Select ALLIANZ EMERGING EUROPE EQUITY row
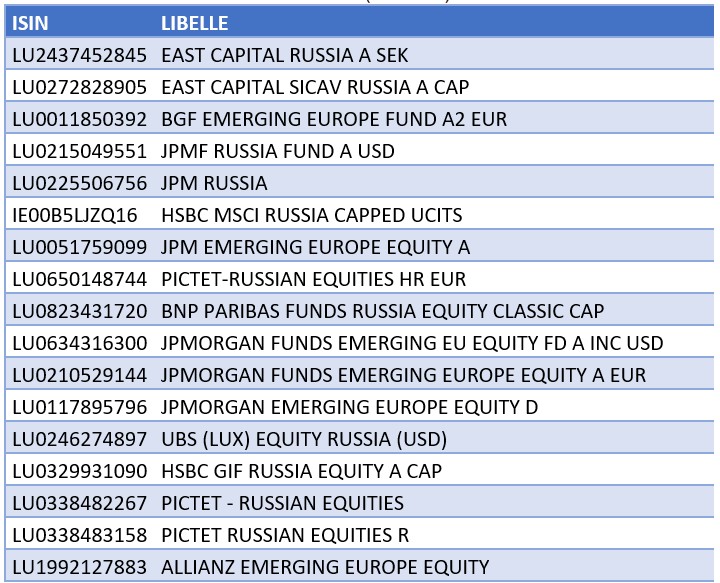 tap(360, 567)
